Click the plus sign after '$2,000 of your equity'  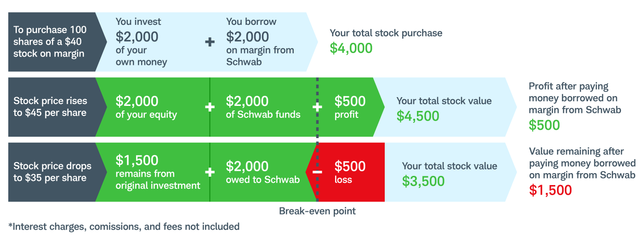tap(210, 107)
